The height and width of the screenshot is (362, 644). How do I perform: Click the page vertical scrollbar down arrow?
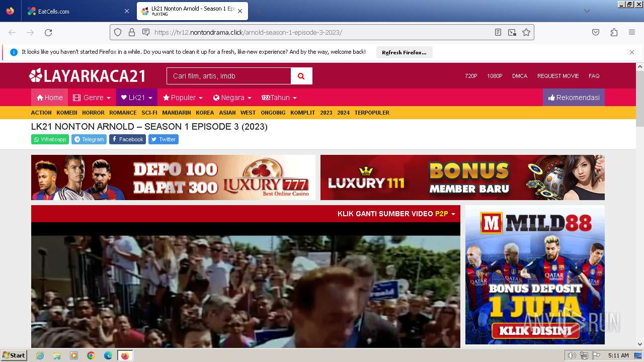click(640, 344)
